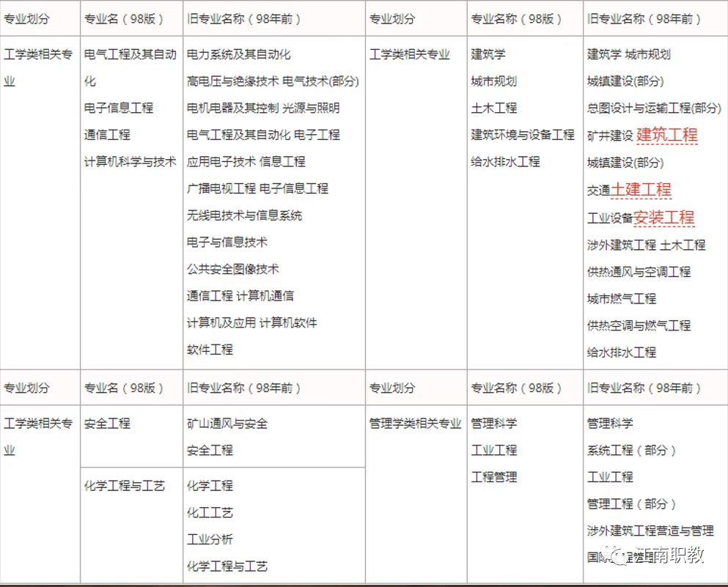Select the line 应用电子技术 信息工程
Viewport: 728px width, 587px height.
point(246,161)
